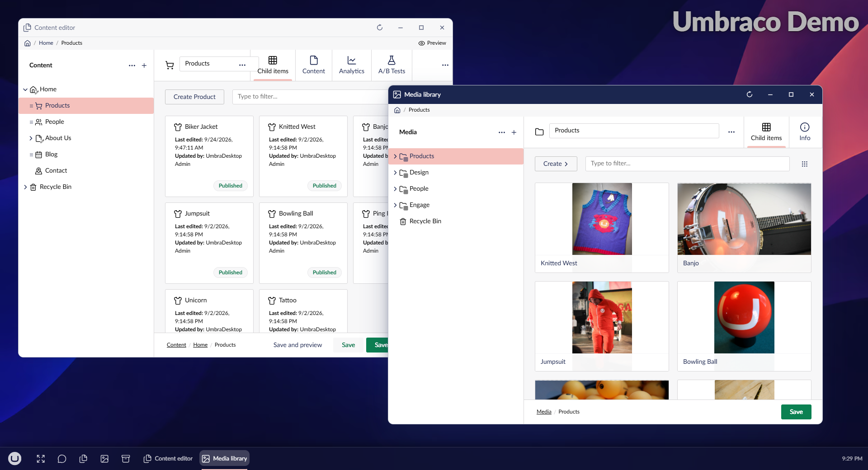Click the documents icon in taskbar
Viewport: 868px width, 470px height.
click(x=83, y=459)
